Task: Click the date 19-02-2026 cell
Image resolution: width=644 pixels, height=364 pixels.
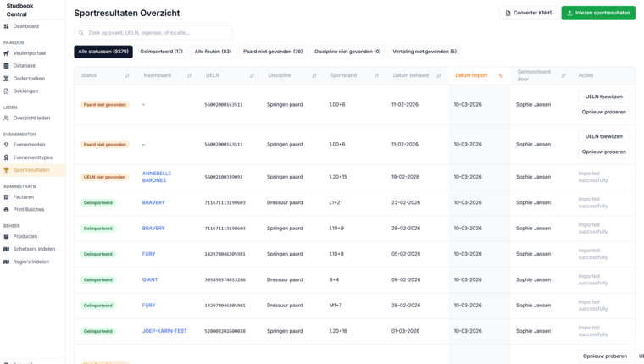Action: [405, 177]
